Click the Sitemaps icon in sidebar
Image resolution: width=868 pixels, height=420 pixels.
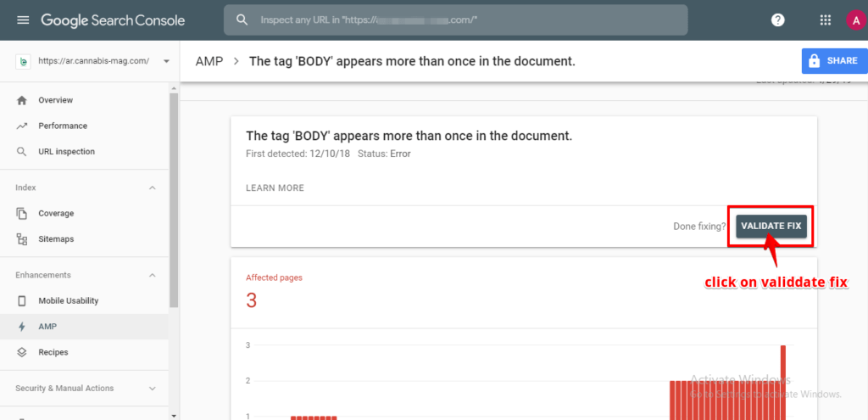[x=22, y=239]
